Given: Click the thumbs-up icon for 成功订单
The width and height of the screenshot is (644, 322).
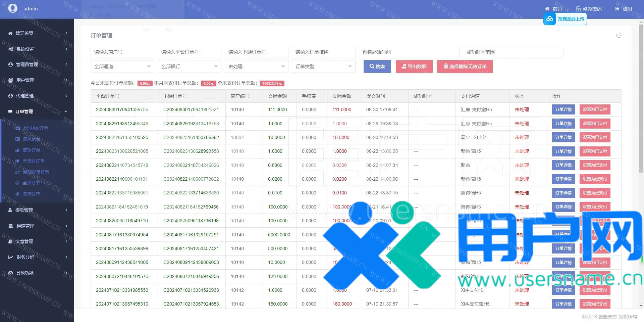Looking at the screenshot, I should tap(17, 150).
